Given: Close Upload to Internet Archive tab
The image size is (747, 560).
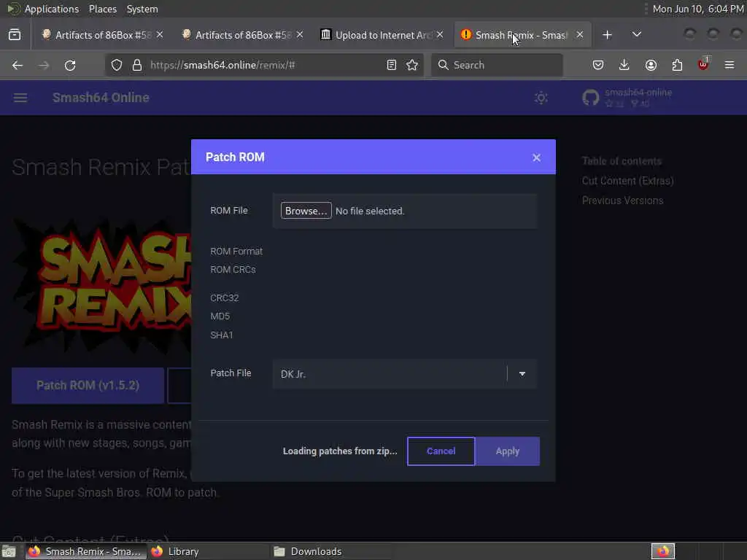Looking at the screenshot, I should 440,35.
